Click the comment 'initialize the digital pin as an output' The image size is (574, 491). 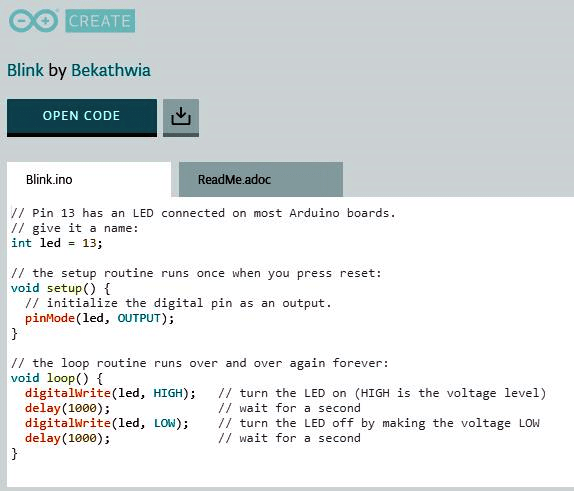point(178,303)
